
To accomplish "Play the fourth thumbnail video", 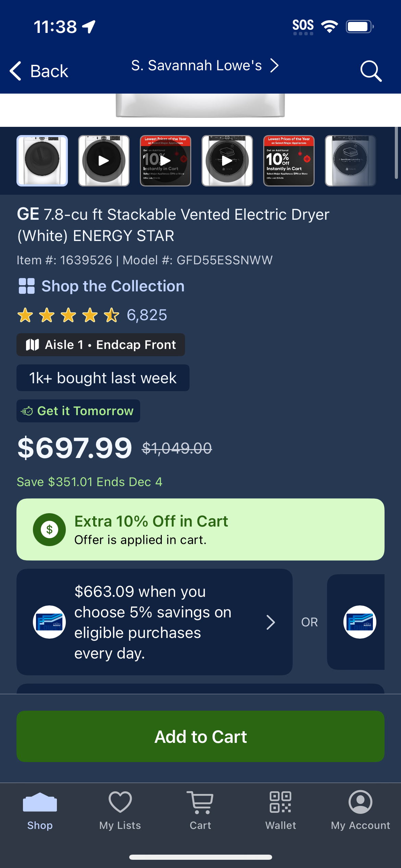I will [x=227, y=161].
